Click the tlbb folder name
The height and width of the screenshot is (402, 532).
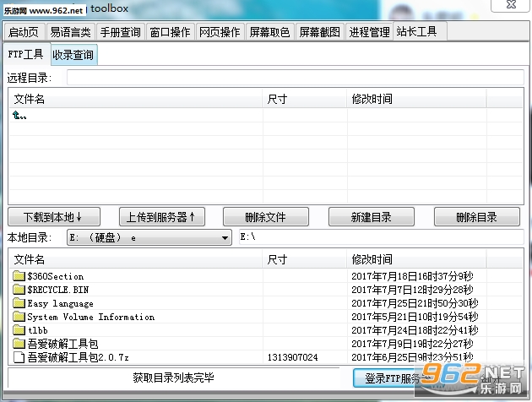(x=38, y=330)
